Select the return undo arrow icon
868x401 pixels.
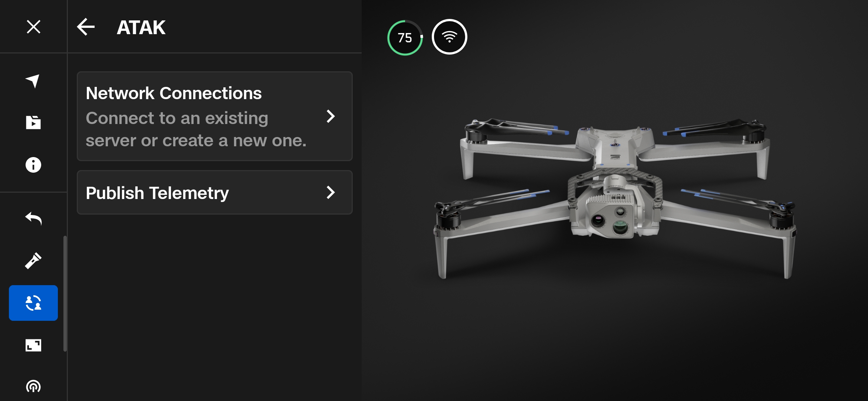(x=33, y=218)
